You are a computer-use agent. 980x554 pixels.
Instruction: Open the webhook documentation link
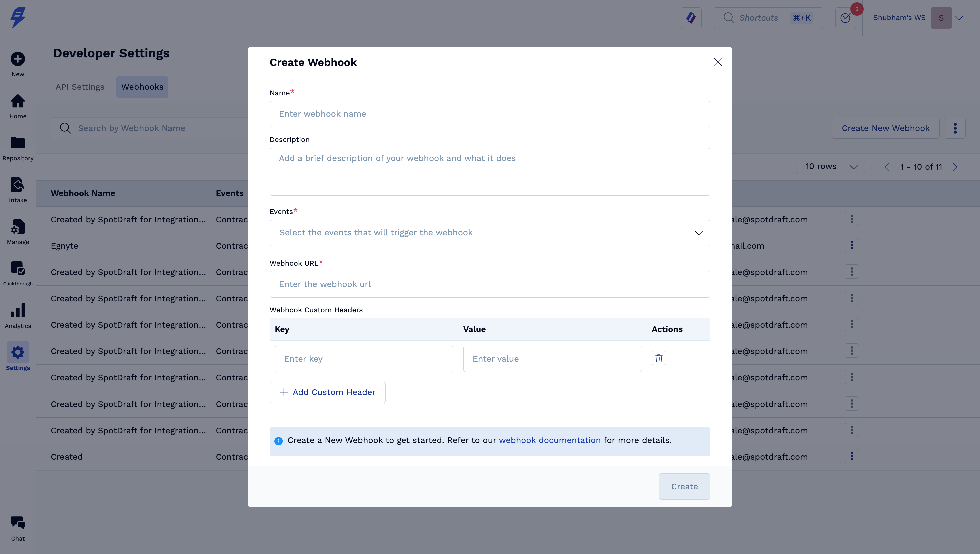tap(550, 440)
